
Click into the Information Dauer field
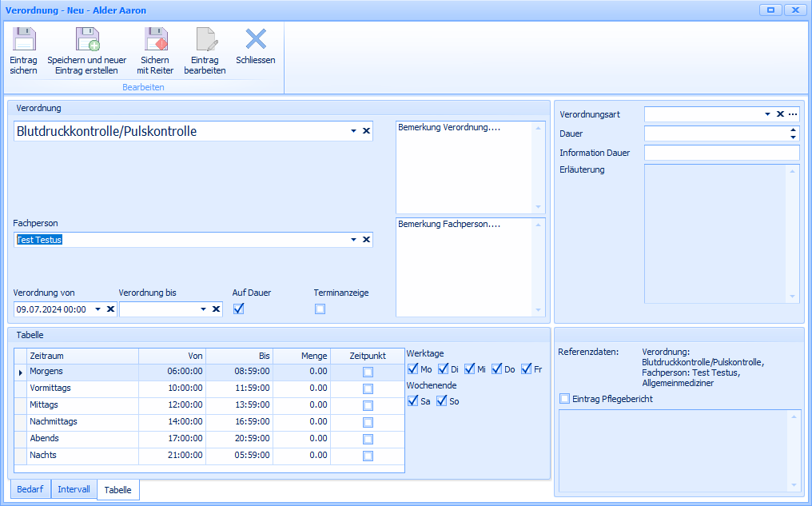[x=721, y=153]
